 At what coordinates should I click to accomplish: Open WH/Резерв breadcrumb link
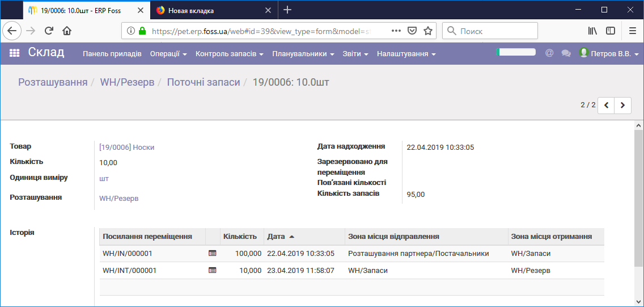pyautogui.click(x=128, y=82)
